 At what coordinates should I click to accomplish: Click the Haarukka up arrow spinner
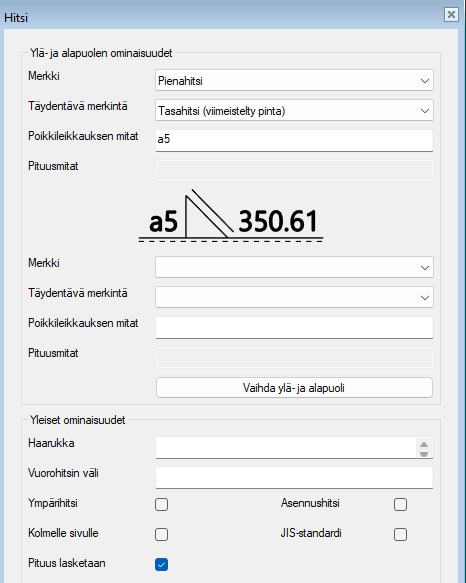424,444
